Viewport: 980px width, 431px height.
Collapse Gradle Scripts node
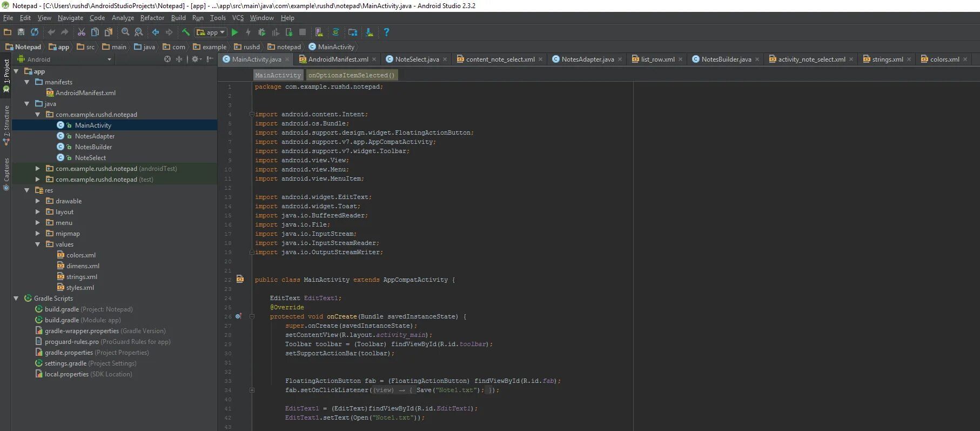pos(16,299)
